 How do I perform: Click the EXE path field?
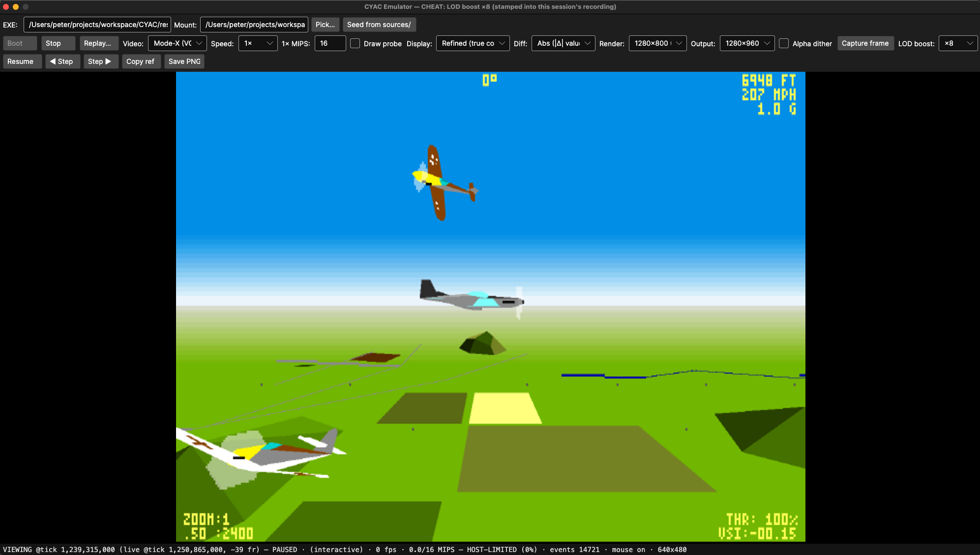97,25
